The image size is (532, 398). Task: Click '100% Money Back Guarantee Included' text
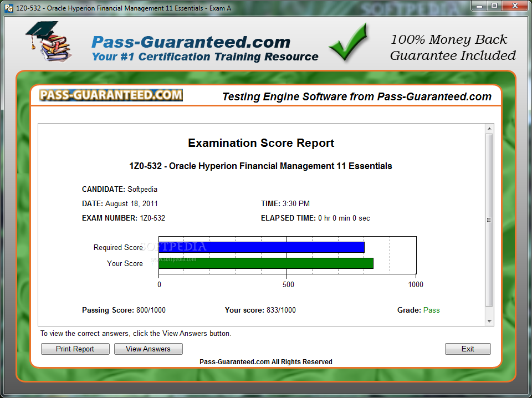(452, 48)
